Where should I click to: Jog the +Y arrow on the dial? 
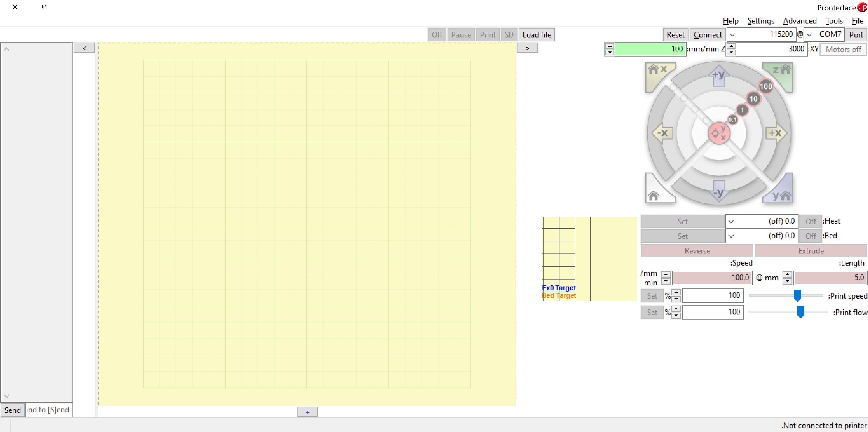[719, 76]
